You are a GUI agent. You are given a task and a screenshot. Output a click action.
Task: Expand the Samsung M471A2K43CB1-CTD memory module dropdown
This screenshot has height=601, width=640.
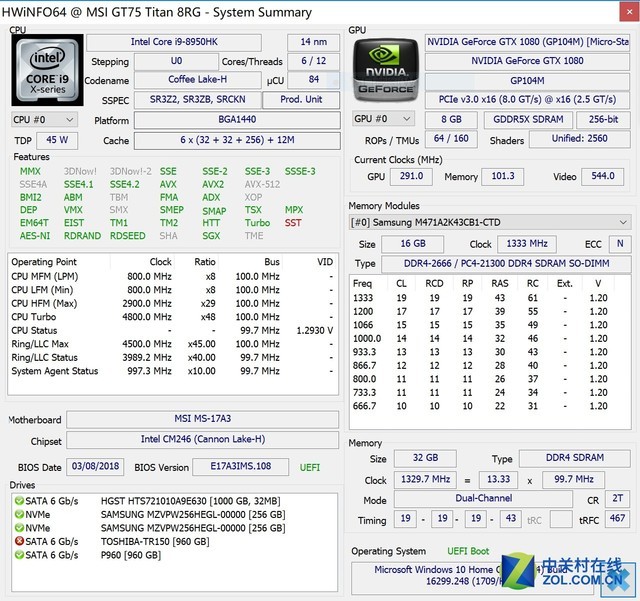[x=489, y=222]
